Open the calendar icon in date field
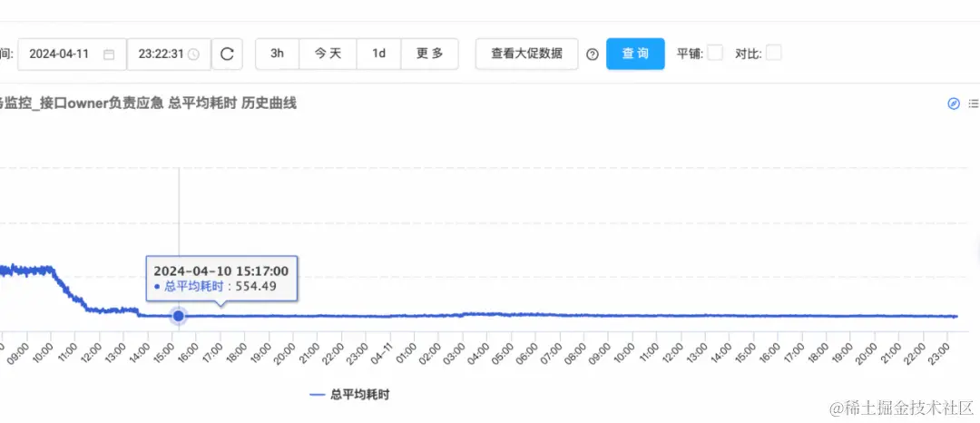980x423 pixels. (x=109, y=54)
